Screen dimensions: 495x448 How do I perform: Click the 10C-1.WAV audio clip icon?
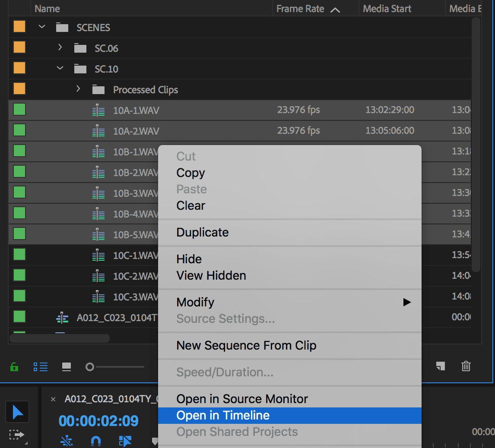(x=98, y=256)
